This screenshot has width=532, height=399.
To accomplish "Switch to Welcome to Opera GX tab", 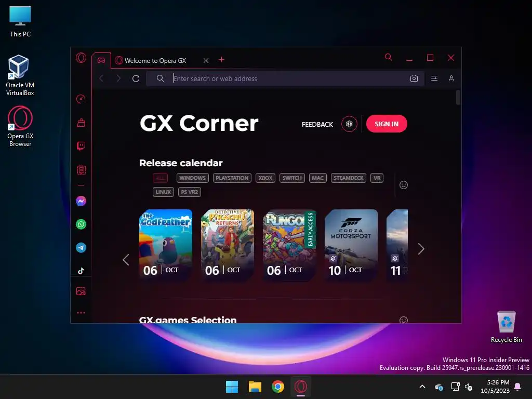I will (x=155, y=60).
